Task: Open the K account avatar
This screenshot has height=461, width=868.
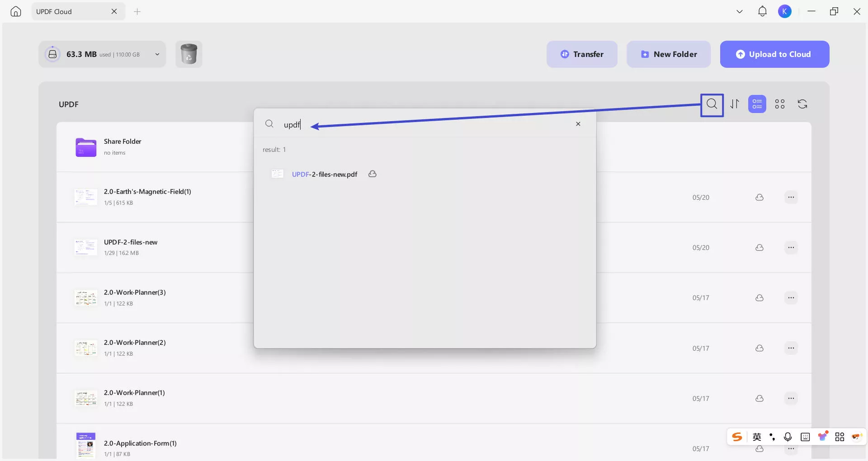Action: [785, 11]
